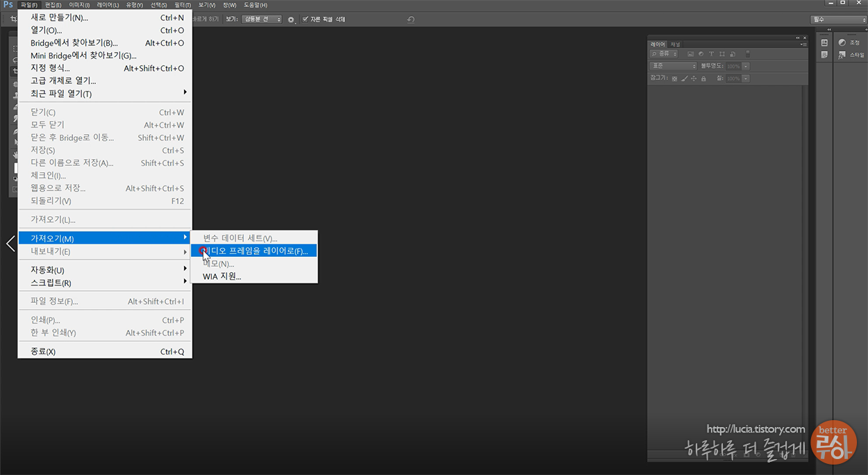Viewport: 868px width, 475px height.
Task: Toggle 자른 픽셀 삭제 checkbox
Action: coord(306,19)
